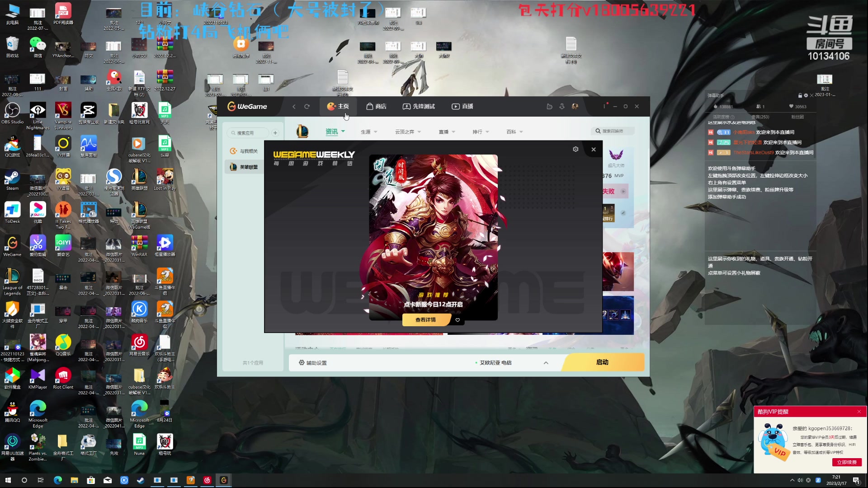Open the Windows notification center

click(x=856, y=480)
